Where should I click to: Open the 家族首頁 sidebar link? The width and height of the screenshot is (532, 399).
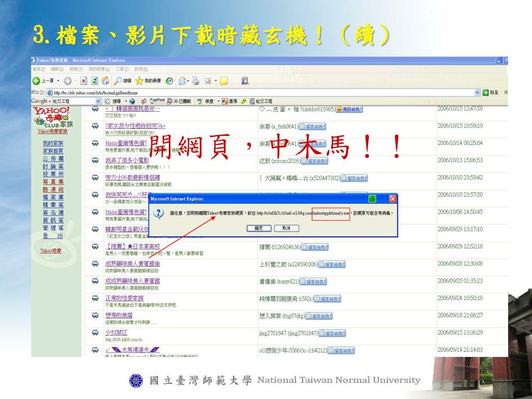(53, 151)
